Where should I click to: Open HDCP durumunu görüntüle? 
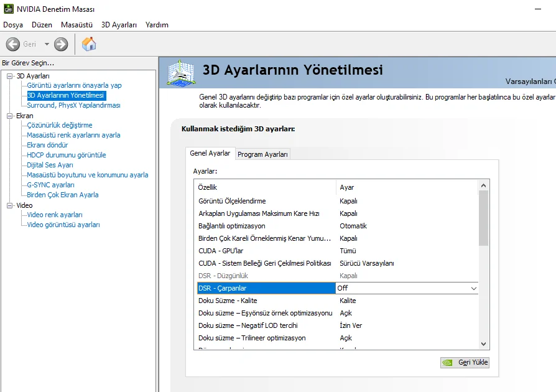point(67,155)
